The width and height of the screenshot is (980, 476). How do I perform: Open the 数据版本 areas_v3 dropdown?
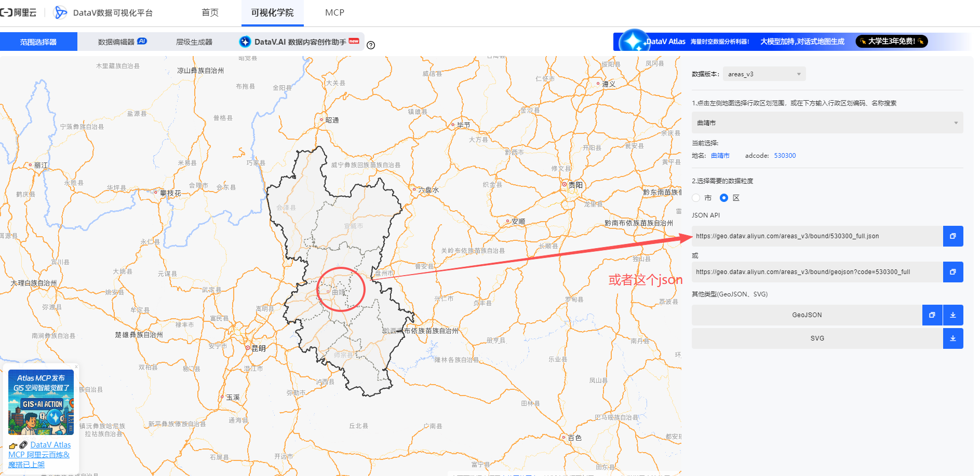(x=764, y=74)
